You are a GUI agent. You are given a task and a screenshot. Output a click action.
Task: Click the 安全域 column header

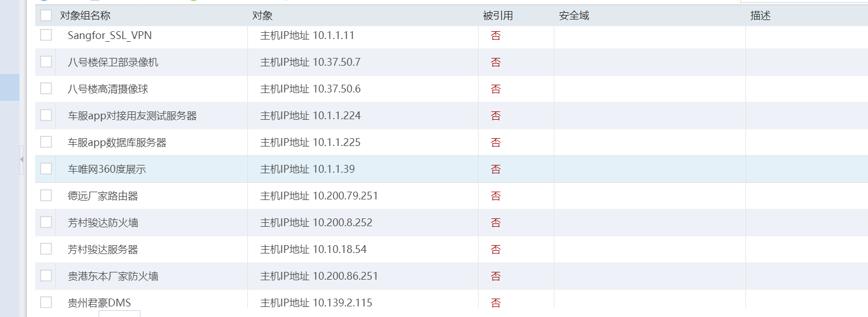pos(574,16)
